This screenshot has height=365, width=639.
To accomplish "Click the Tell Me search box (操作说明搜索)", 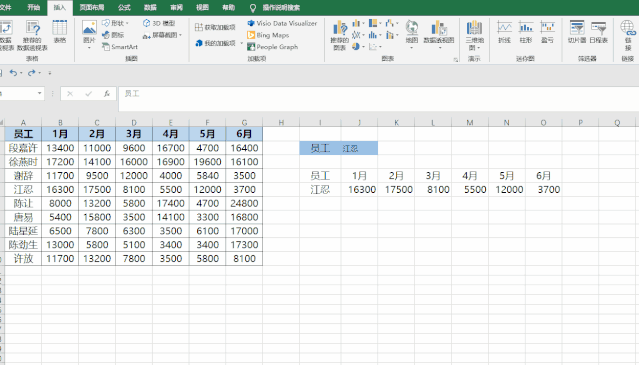I will click(x=281, y=7).
